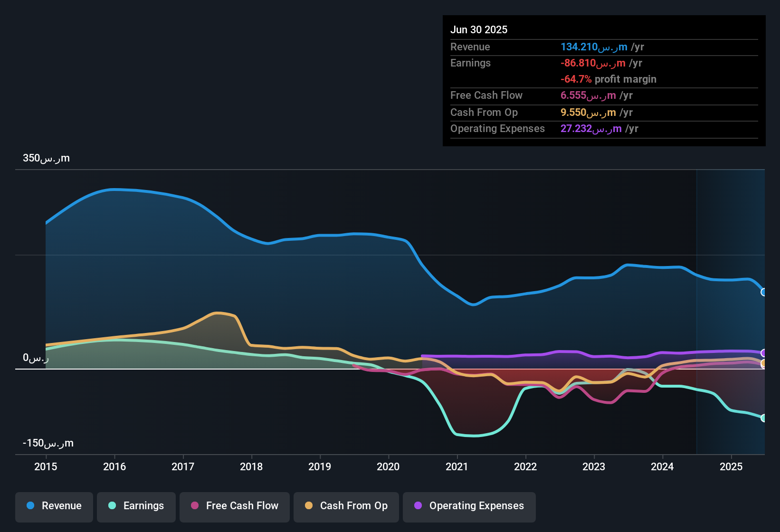Image resolution: width=780 pixels, height=532 pixels.
Task: Click the Earnings endpoint marker on the chart
Action: click(x=764, y=418)
